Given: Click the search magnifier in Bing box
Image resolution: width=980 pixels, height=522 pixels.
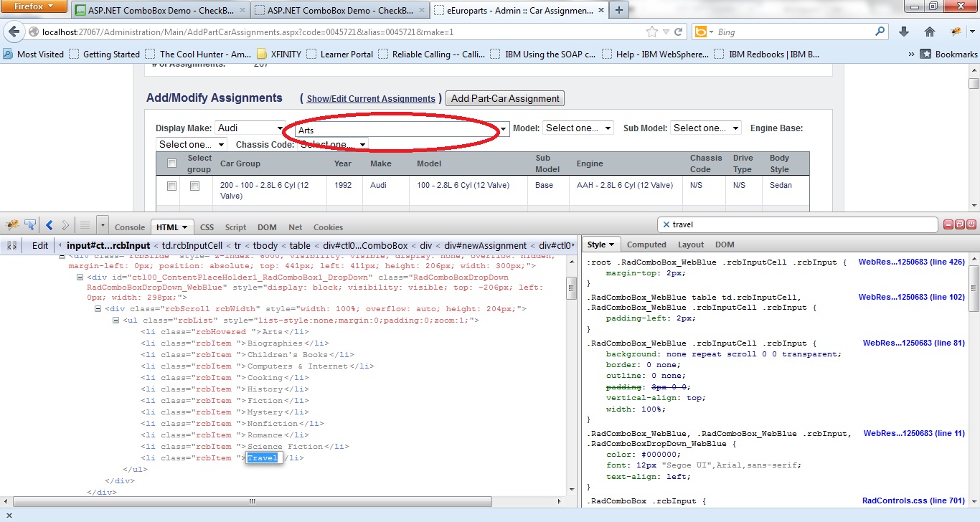Looking at the screenshot, I should (880, 32).
